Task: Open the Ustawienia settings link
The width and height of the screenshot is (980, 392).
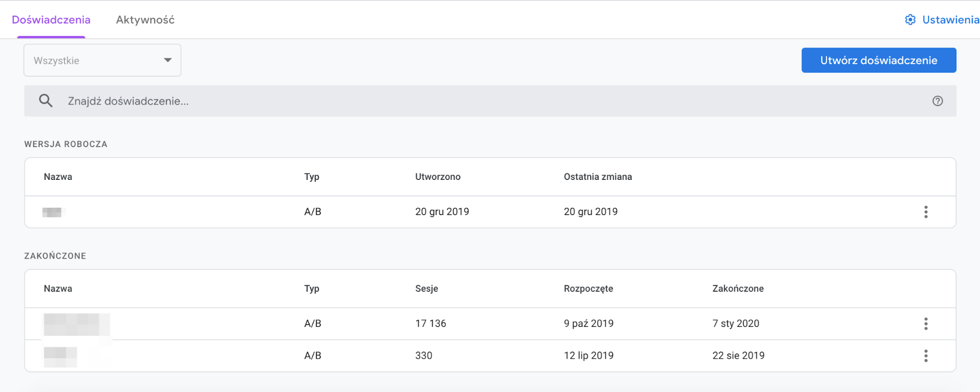Action: coord(950,20)
